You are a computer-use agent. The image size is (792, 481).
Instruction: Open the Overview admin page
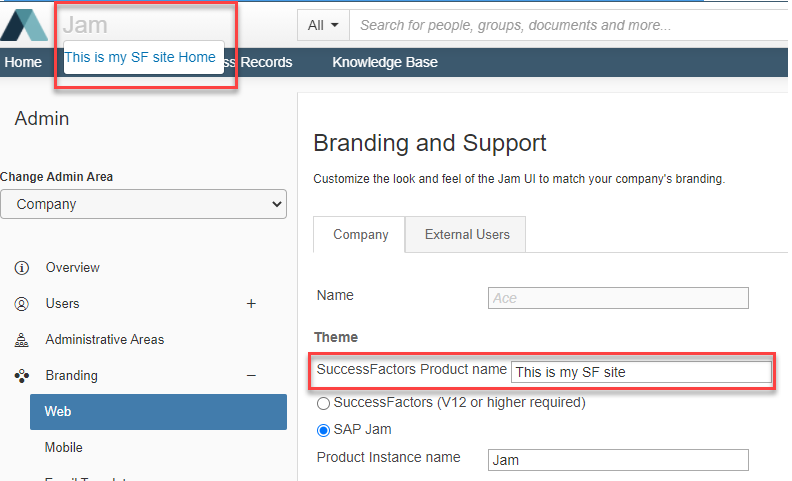tap(73, 267)
